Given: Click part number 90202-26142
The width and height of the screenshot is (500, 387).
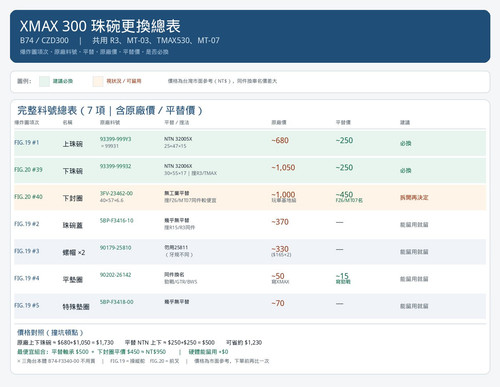Looking at the screenshot, I should point(115,275).
